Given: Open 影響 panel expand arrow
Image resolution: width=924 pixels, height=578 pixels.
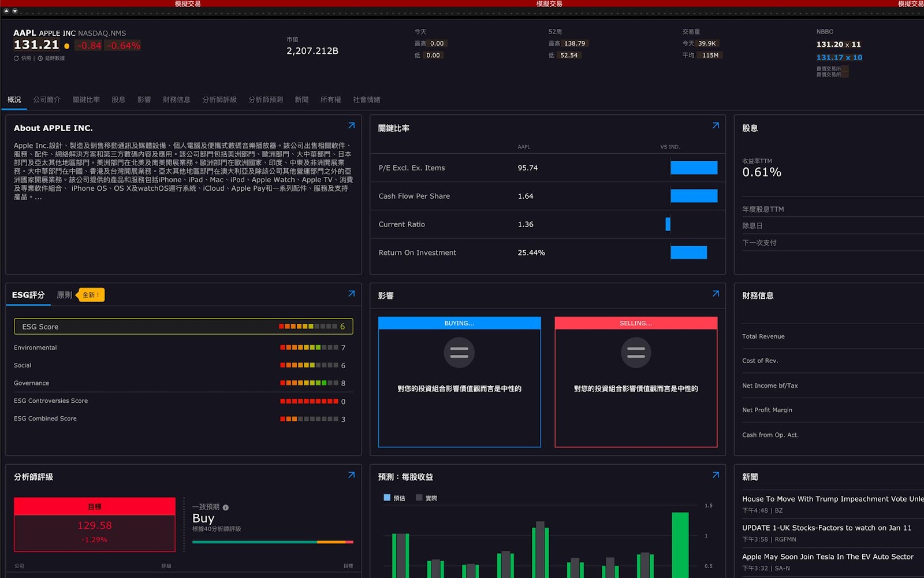Looking at the screenshot, I should (716, 294).
